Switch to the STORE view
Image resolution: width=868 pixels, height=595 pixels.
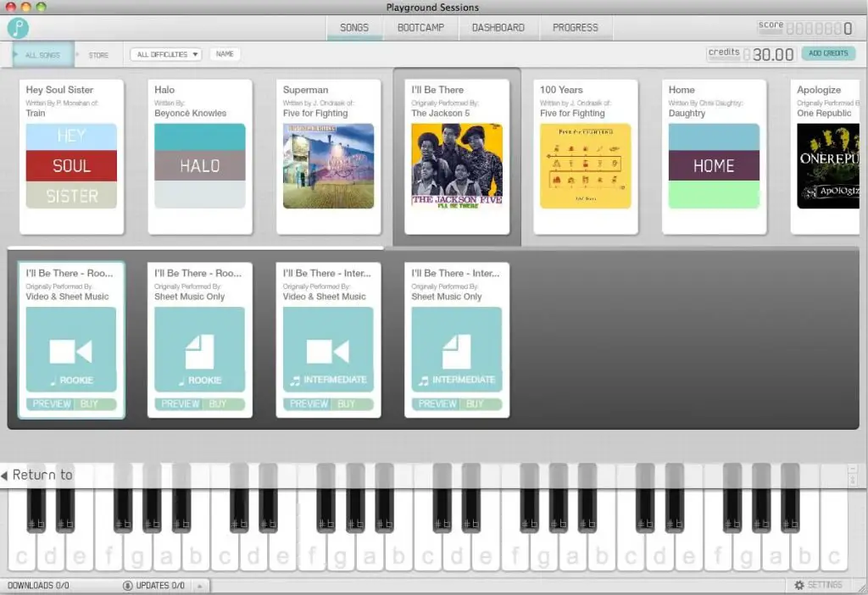(98, 55)
